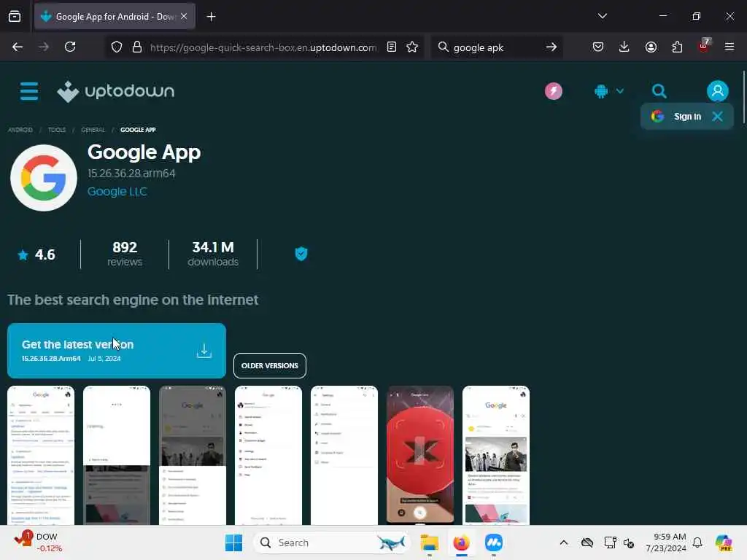Open the 892 reviews

pyautogui.click(x=125, y=254)
